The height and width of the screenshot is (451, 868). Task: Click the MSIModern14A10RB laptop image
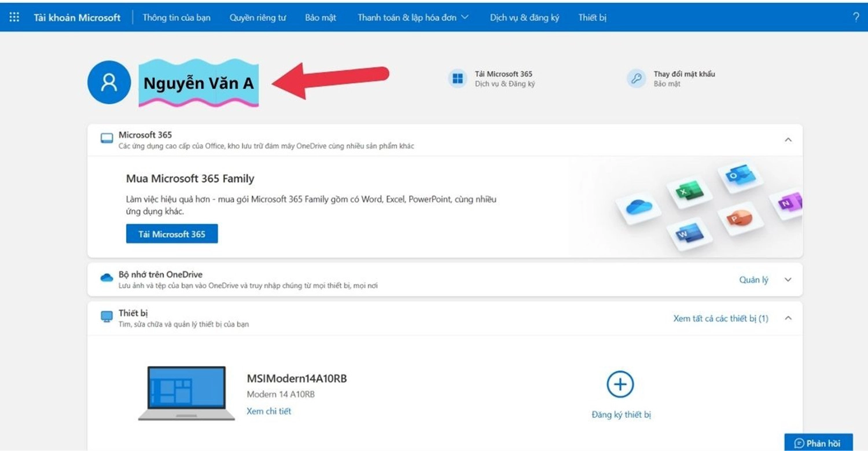coord(186,393)
